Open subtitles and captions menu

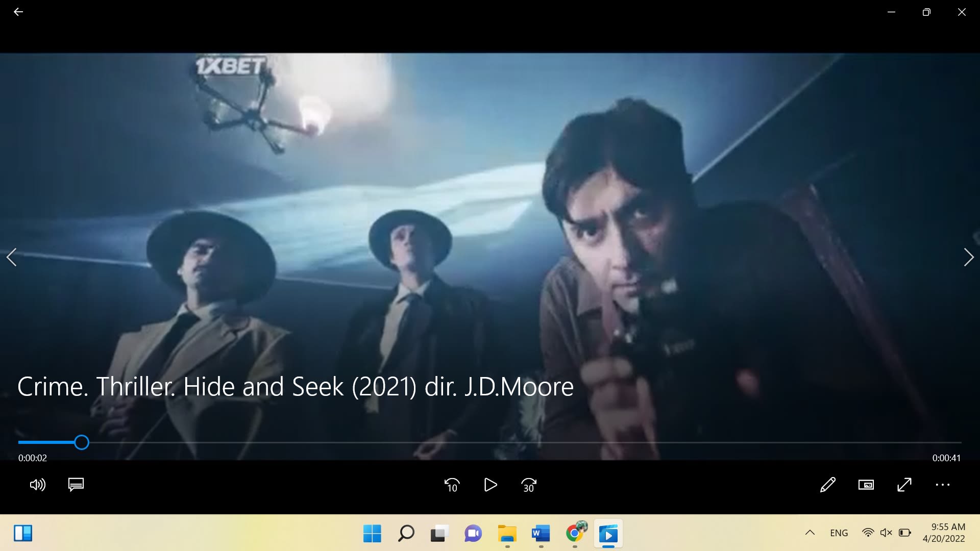76,485
